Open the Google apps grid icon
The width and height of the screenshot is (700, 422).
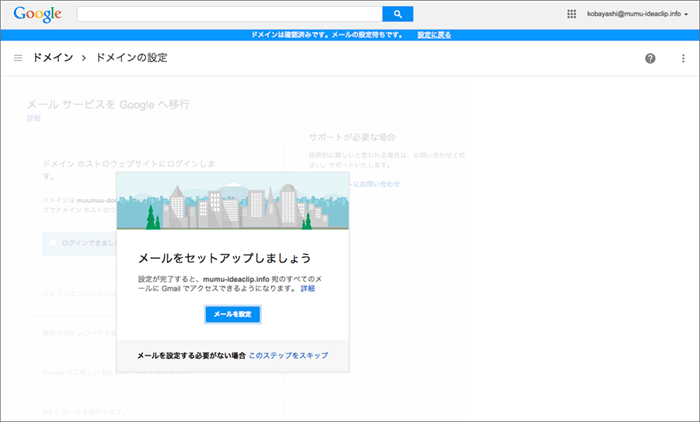click(x=571, y=14)
